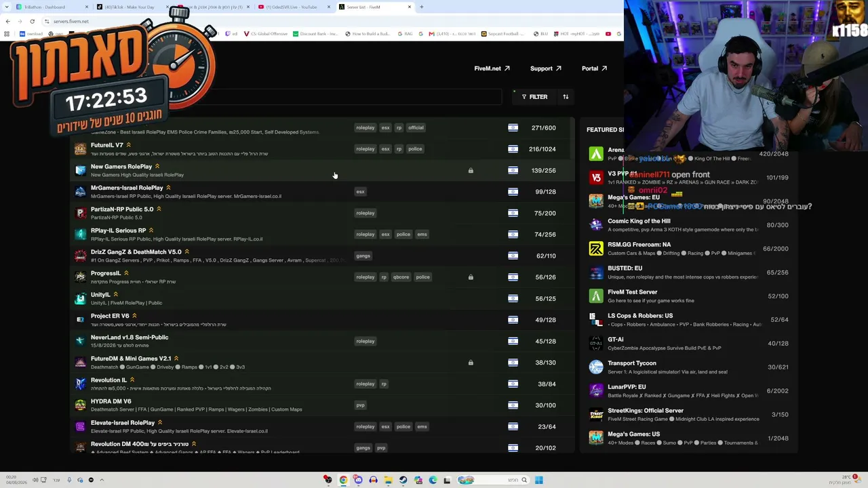Click FiveM Test Server featured icon

596,296
